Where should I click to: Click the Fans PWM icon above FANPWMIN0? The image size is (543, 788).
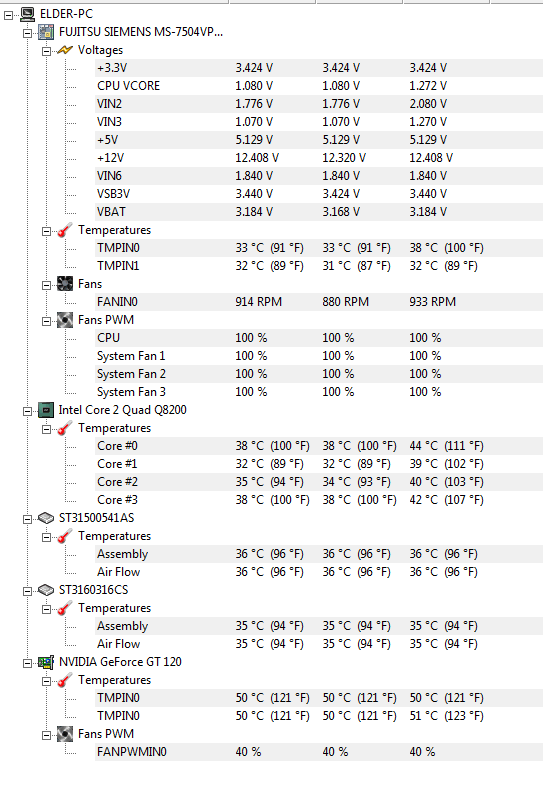(65, 734)
